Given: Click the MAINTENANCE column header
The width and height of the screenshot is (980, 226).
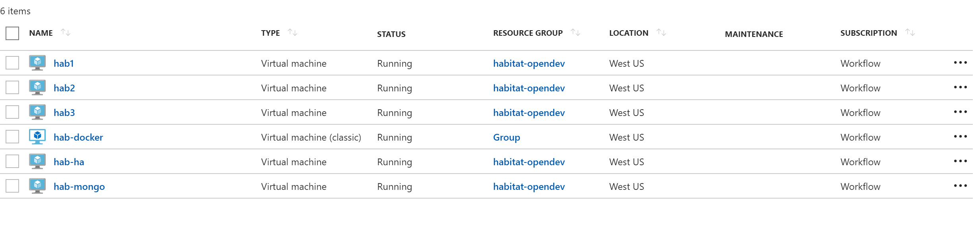Looking at the screenshot, I should 753,34.
